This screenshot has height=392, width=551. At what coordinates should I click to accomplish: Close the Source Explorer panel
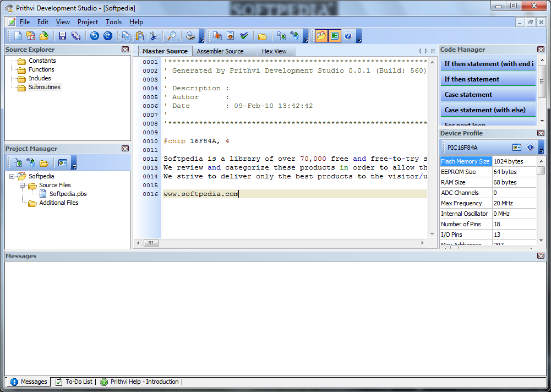125,50
